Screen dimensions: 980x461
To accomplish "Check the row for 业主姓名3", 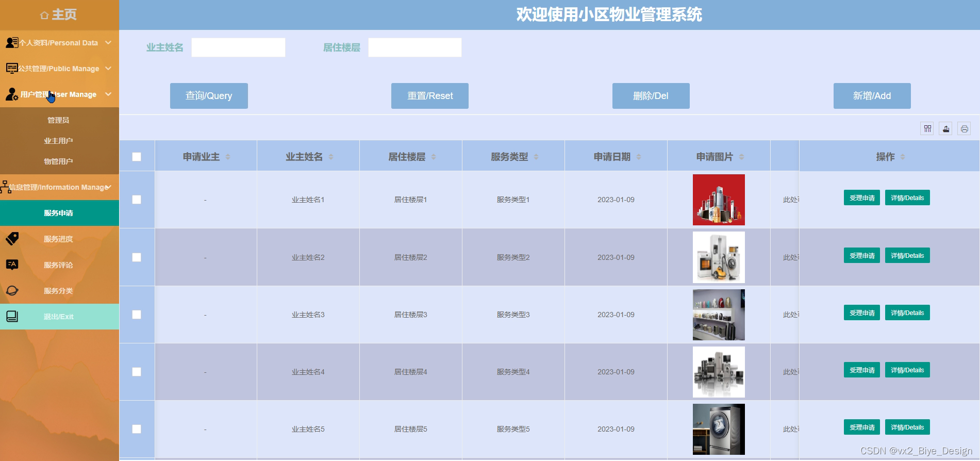I will [x=137, y=315].
